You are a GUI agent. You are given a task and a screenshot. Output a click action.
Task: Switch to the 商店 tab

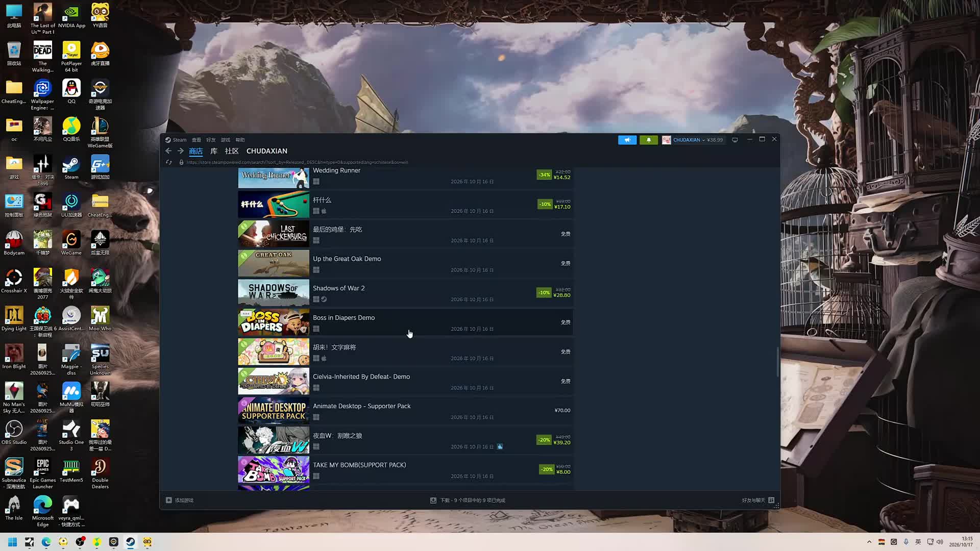coord(196,151)
